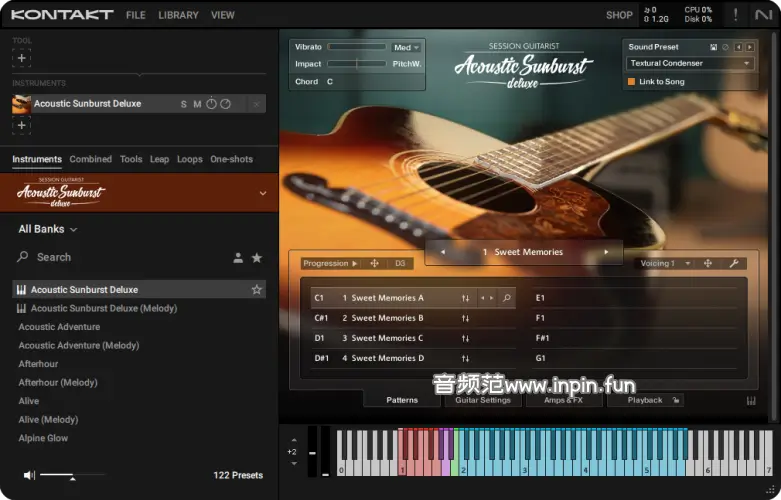Adjust the Impact slider
The height and width of the screenshot is (500, 781).
pyautogui.click(x=357, y=64)
